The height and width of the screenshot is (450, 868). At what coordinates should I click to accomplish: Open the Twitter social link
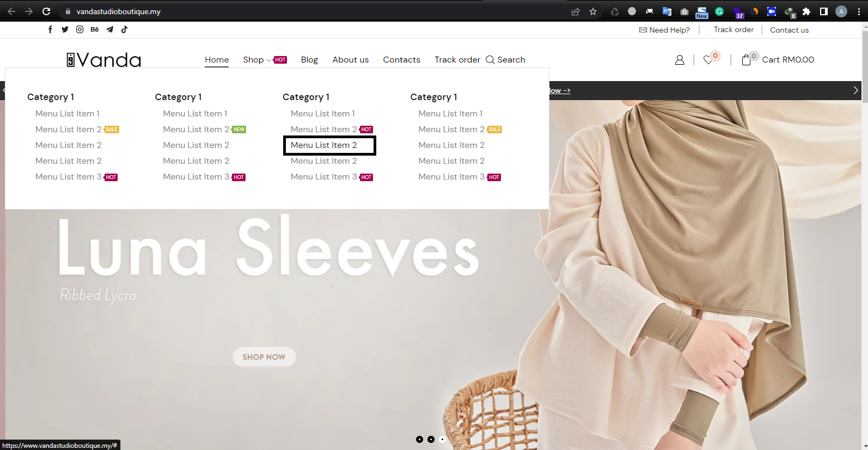(x=65, y=29)
